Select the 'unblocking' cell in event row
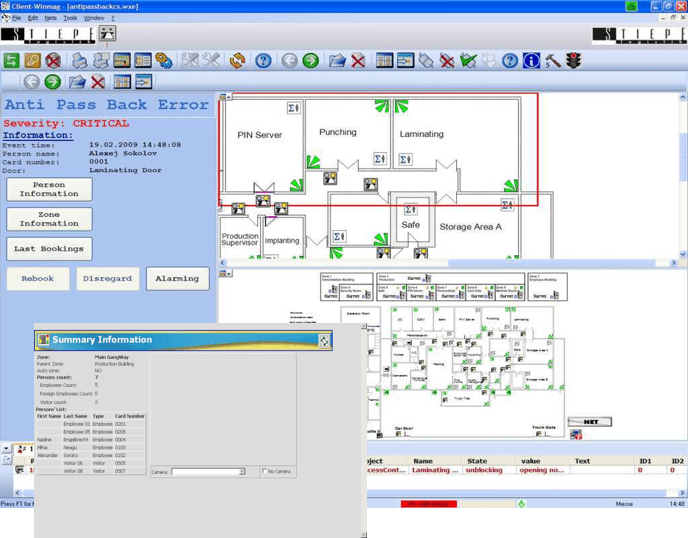Screen dimensions: 688x538 click(484, 470)
